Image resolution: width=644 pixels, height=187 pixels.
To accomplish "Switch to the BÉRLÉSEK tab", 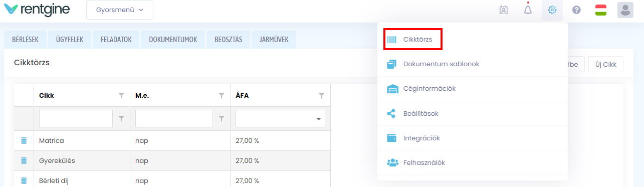I will pos(25,40).
